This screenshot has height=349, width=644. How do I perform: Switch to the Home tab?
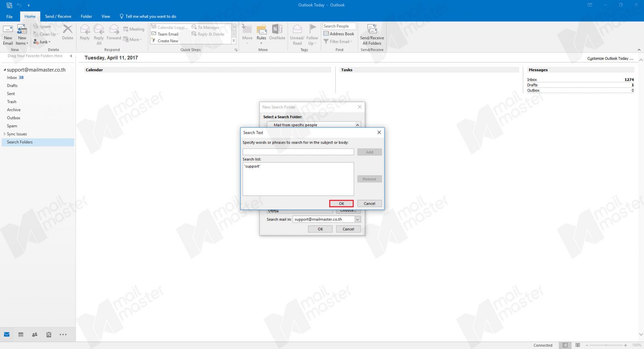pyautogui.click(x=30, y=17)
